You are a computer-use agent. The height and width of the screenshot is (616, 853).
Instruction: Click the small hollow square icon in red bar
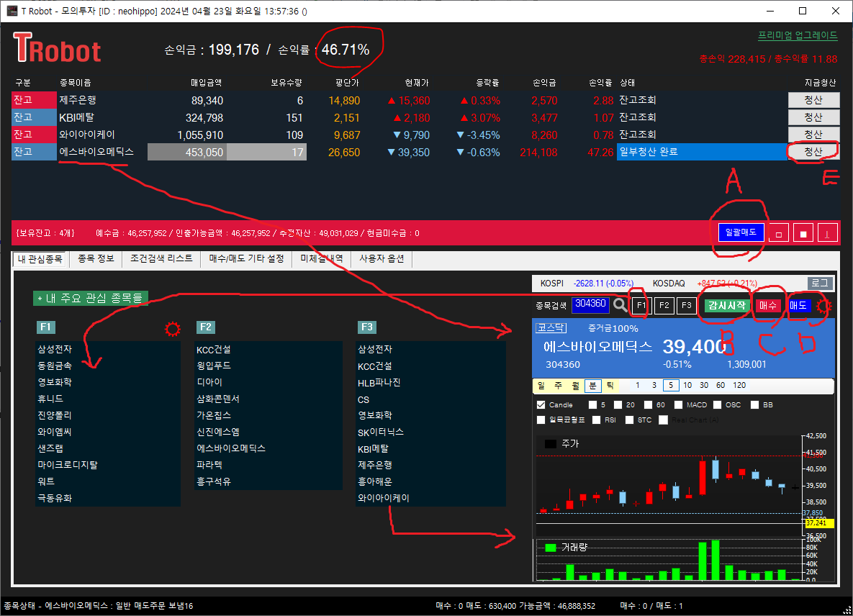[778, 233]
